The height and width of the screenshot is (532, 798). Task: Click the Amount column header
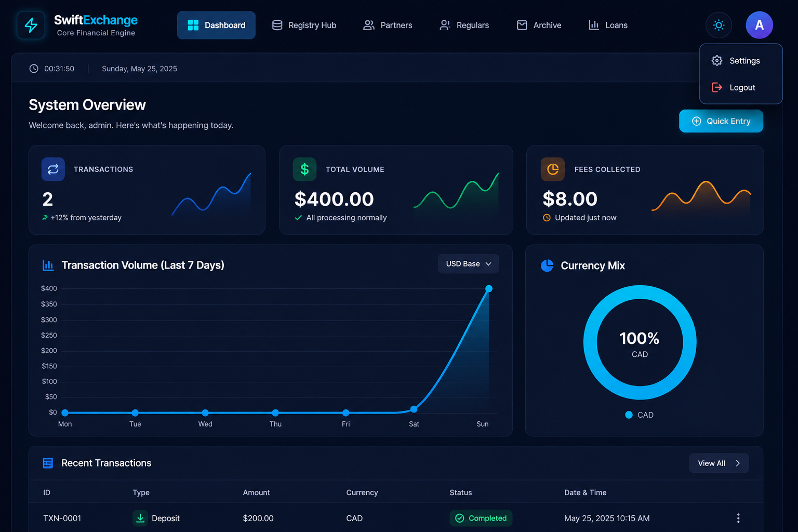point(257,493)
